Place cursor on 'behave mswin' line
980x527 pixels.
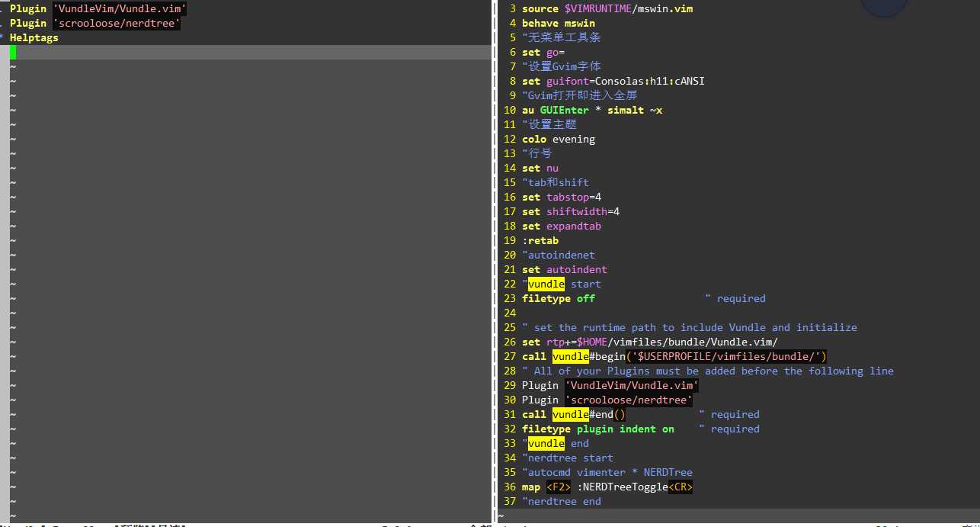coord(559,23)
